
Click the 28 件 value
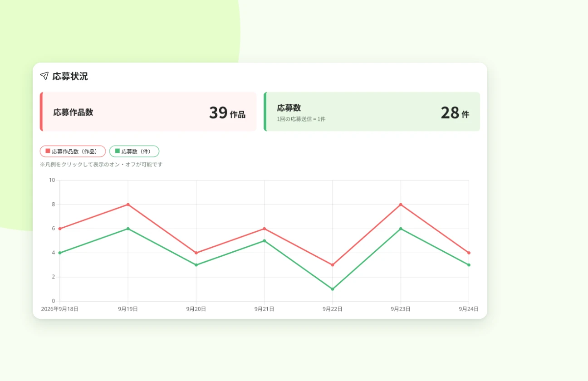click(455, 112)
